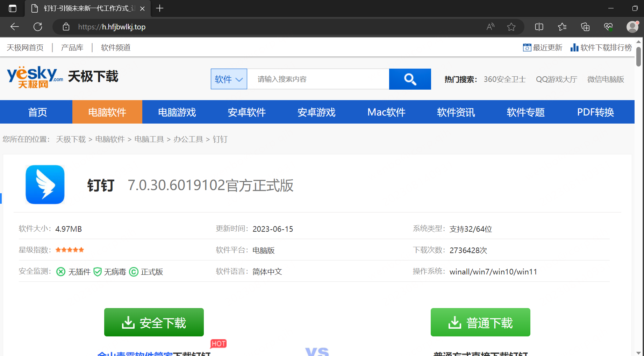View site info lock icon

[x=66, y=27]
